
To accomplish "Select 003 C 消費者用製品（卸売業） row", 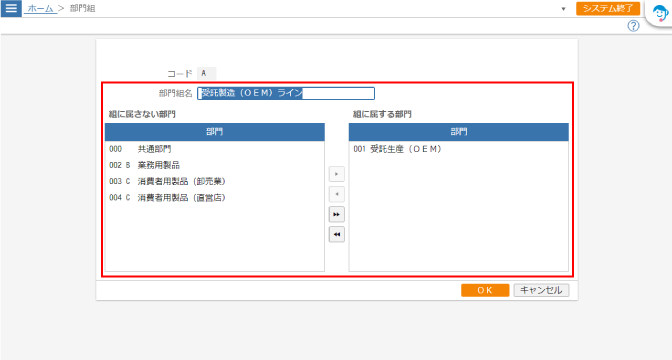I will click(214, 181).
